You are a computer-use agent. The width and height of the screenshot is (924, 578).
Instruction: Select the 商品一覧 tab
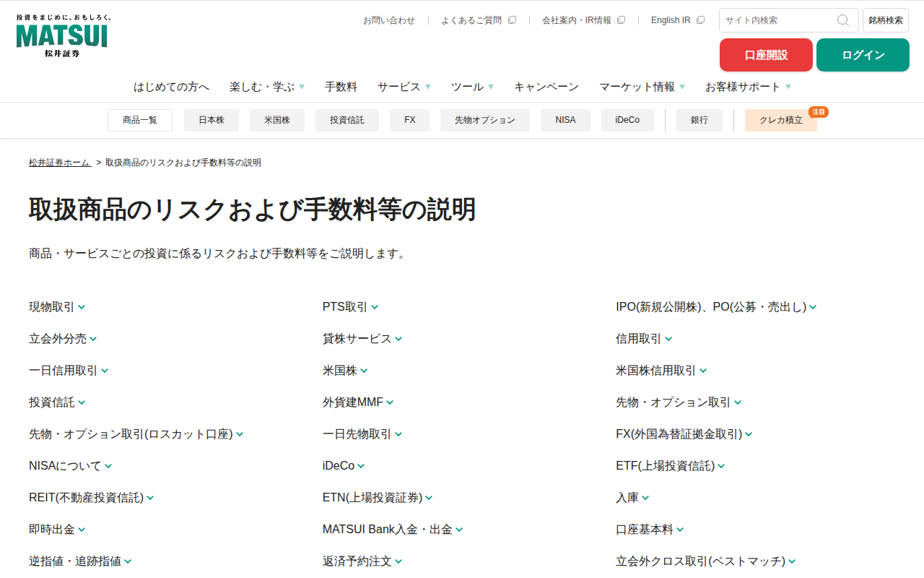coord(140,120)
